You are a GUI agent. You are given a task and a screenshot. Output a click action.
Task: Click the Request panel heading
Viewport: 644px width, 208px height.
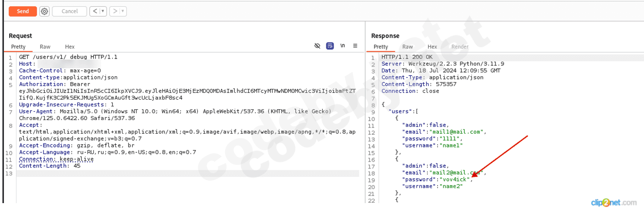coord(21,36)
